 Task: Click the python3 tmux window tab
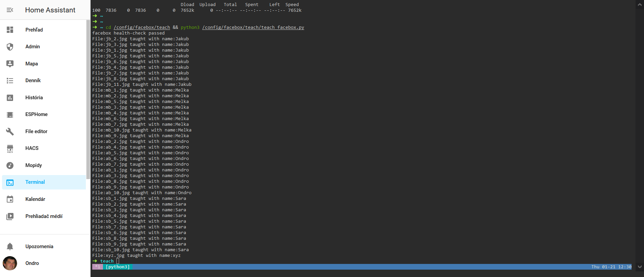[x=118, y=267]
